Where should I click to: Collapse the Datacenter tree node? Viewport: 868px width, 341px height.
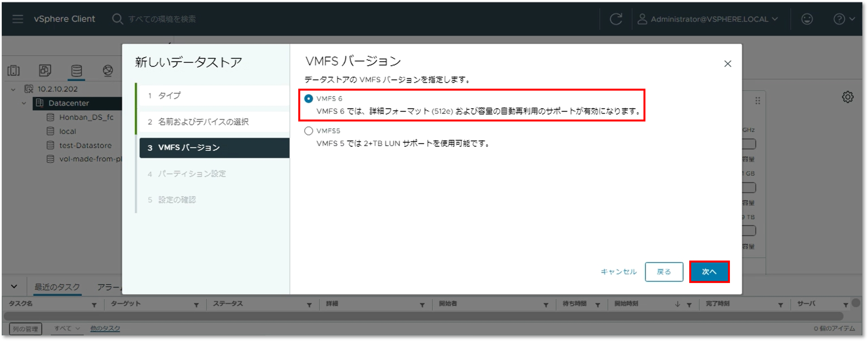point(24,103)
